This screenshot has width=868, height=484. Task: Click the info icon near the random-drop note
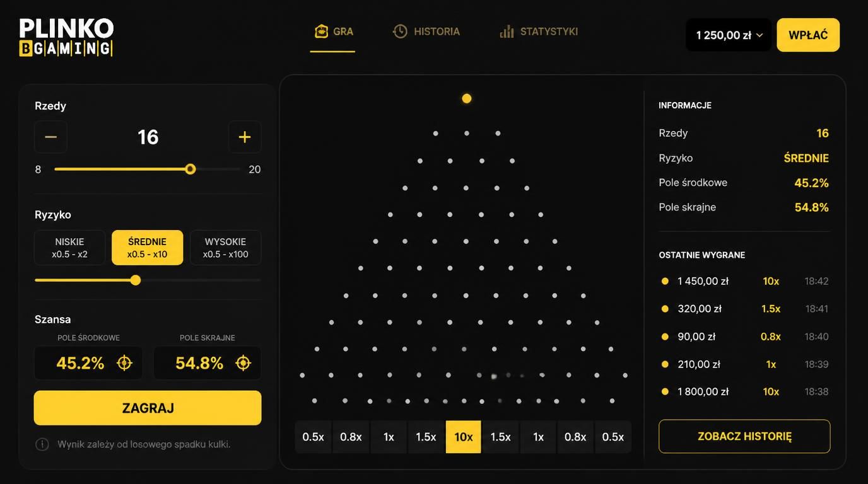coord(42,444)
